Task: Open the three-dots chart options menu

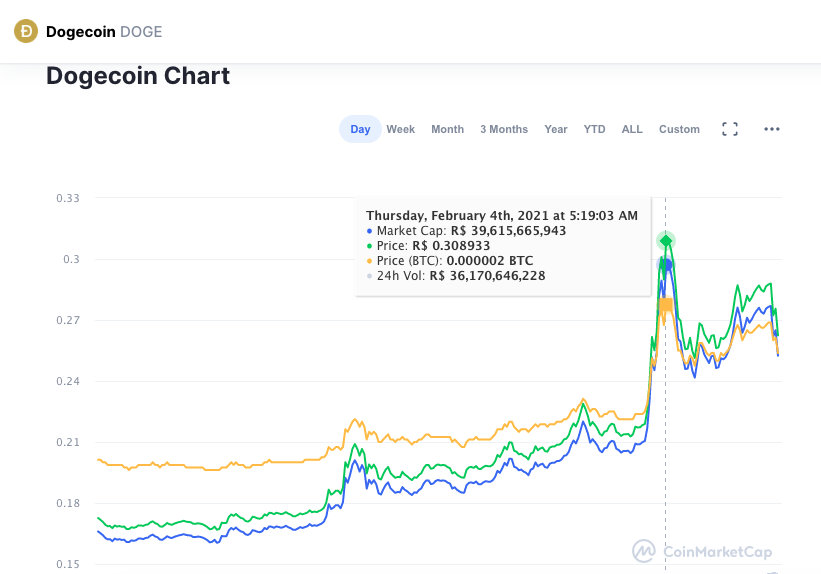Action: click(772, 129)
